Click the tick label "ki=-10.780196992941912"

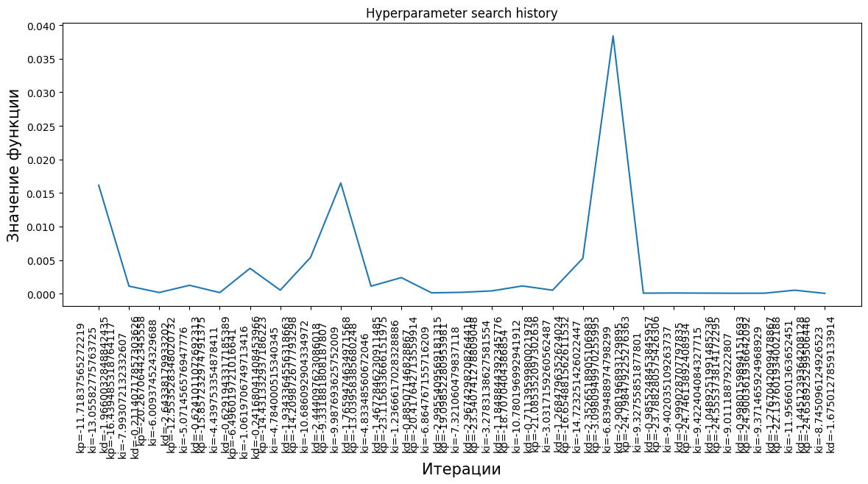click(x=515, y=388)
